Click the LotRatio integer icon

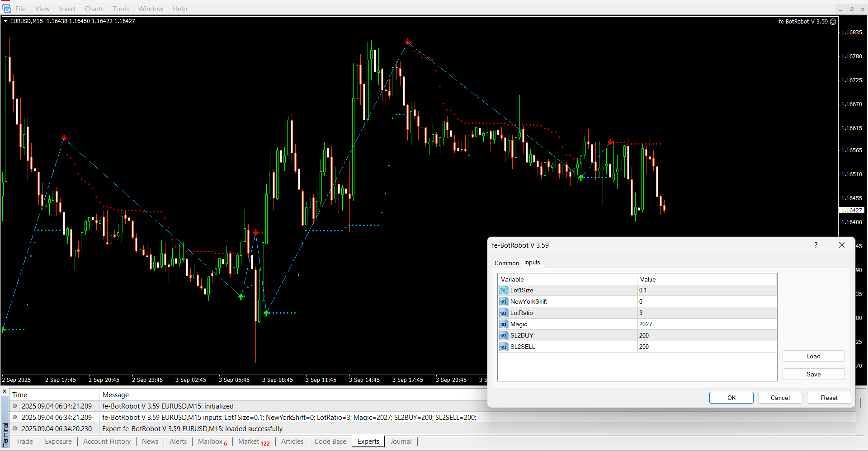click(x=503, y=313)
